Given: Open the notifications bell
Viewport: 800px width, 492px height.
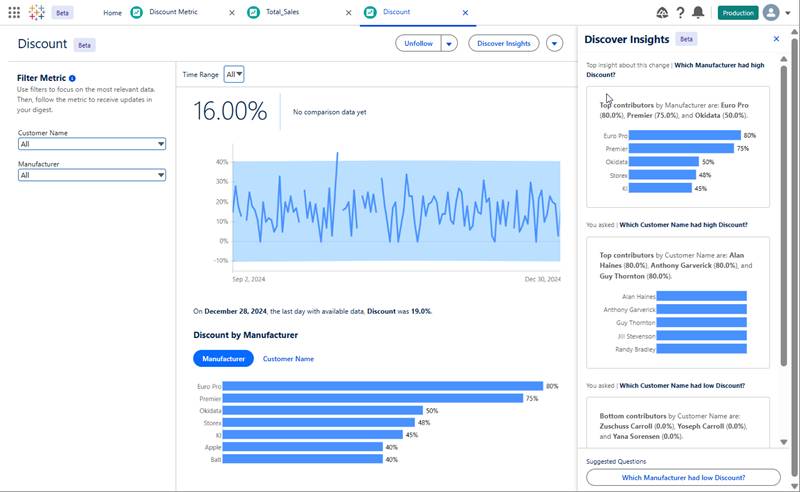Looking at the screenshot, I should [x=698, y=13].
